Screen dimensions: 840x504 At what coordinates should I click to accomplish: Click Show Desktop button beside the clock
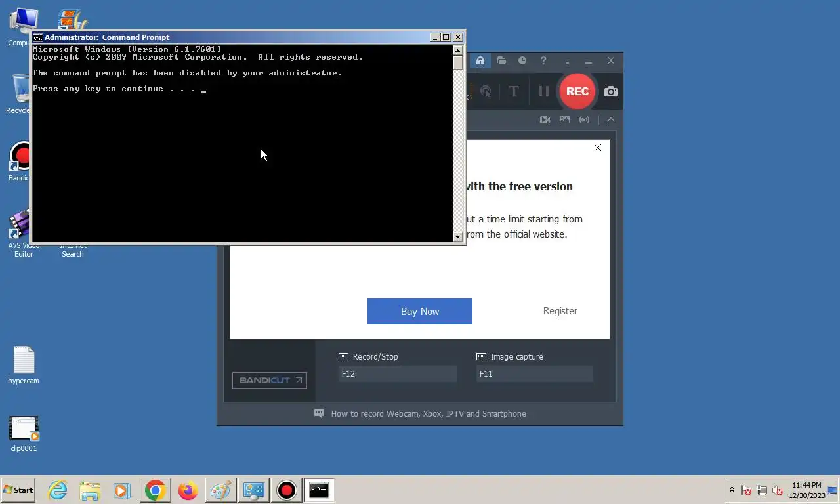(833, 490)
